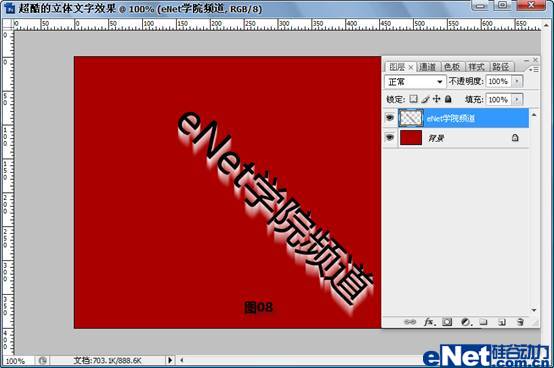The height and width of the screenshot is (368, 554).
Task: Open the fx layer style menu
Action: pyautogui.click(x=430, y=322)
